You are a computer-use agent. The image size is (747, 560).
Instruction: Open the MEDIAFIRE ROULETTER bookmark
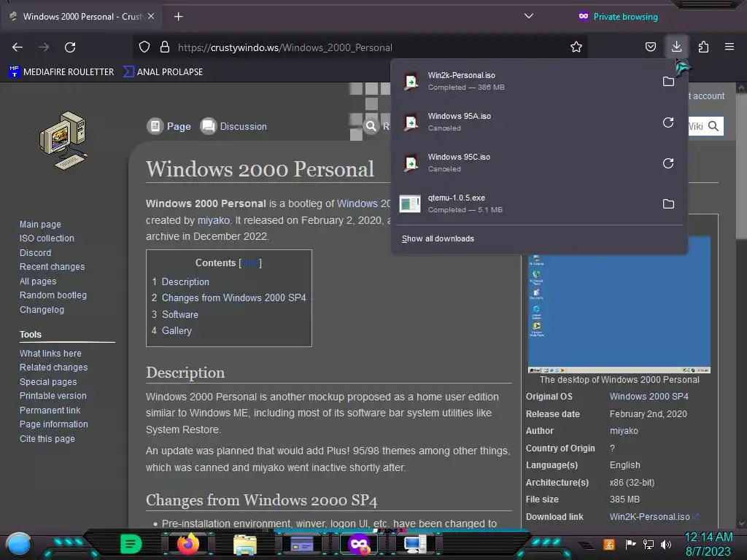[x=61, y=72]
